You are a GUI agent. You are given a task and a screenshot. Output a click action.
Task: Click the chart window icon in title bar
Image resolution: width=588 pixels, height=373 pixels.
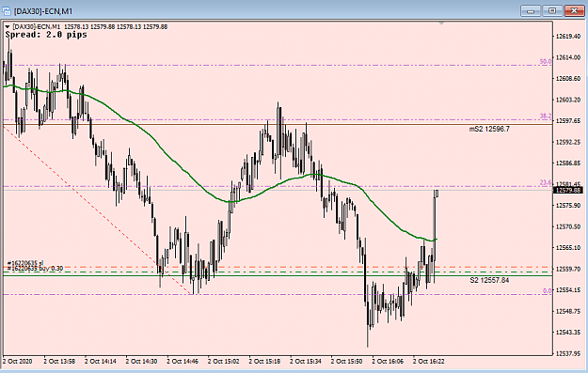click(x=7, y=11)
